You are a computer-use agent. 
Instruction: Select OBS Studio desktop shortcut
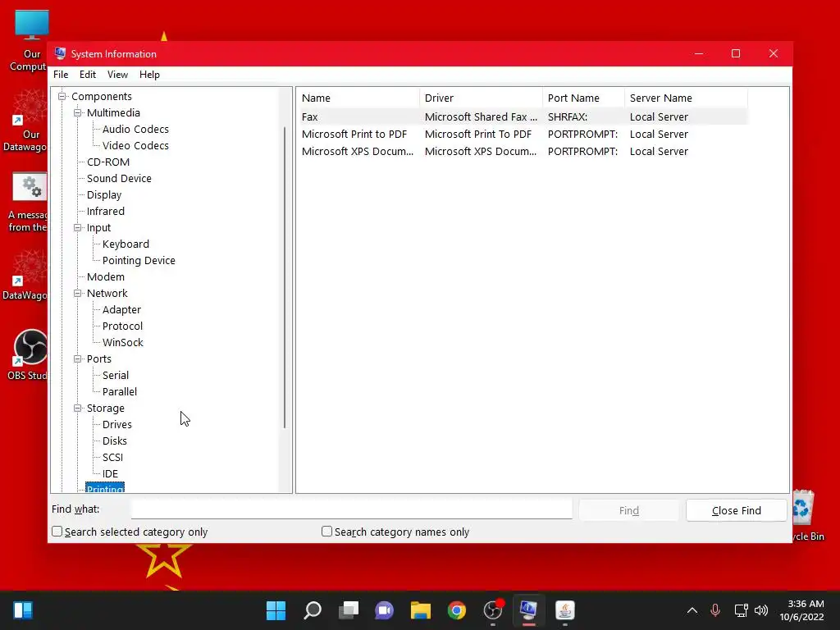pos(30,354)
